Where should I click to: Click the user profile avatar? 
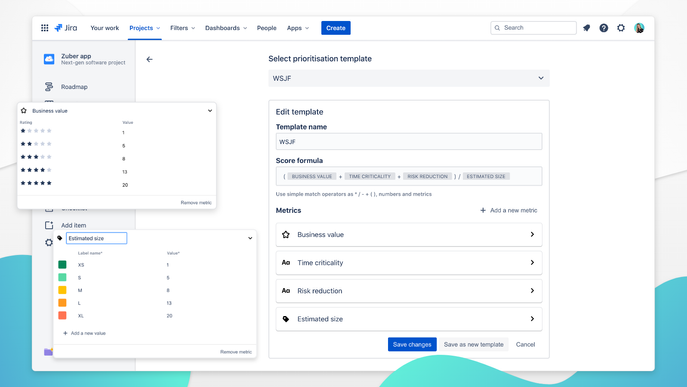click(639, 28)
